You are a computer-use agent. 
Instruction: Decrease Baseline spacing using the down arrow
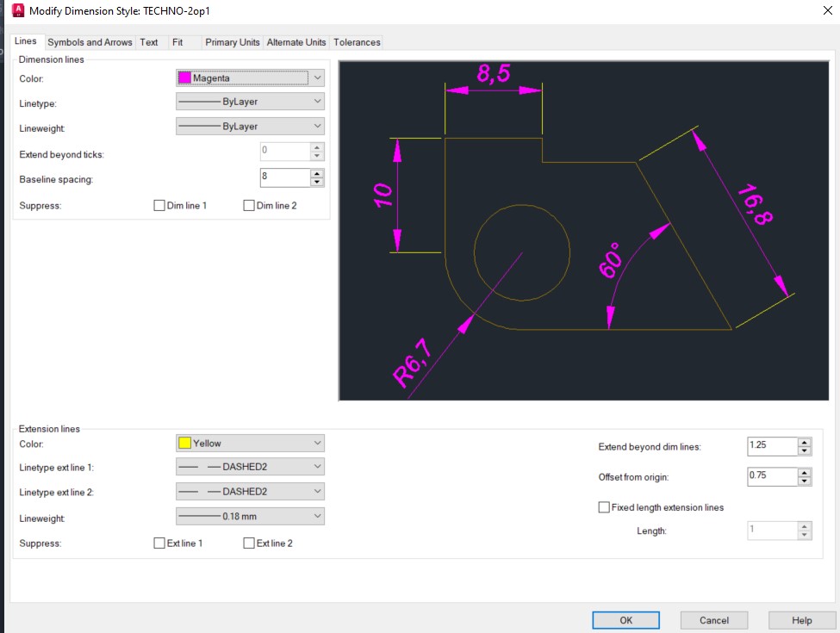[317, 181]
